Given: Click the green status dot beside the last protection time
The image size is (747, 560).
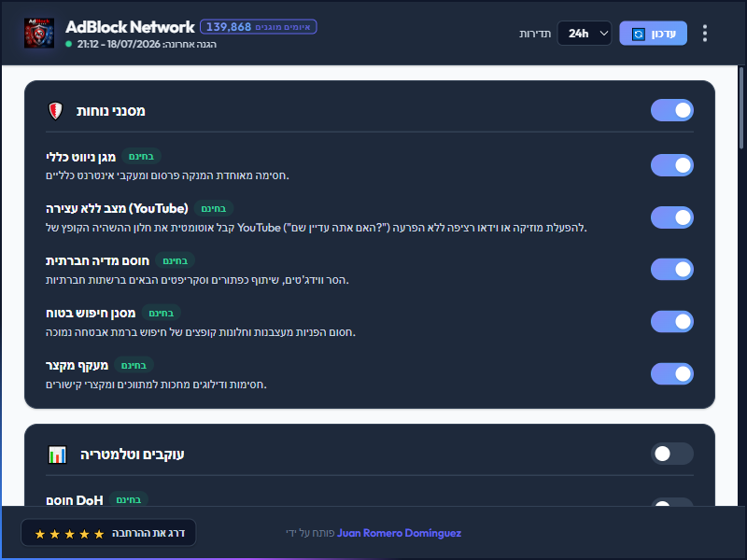Looking at the screenshot, I should point(68,44).
